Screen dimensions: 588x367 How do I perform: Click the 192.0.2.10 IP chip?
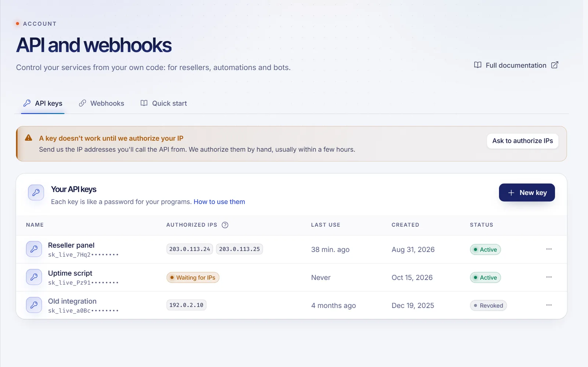(x=186, y=305)
